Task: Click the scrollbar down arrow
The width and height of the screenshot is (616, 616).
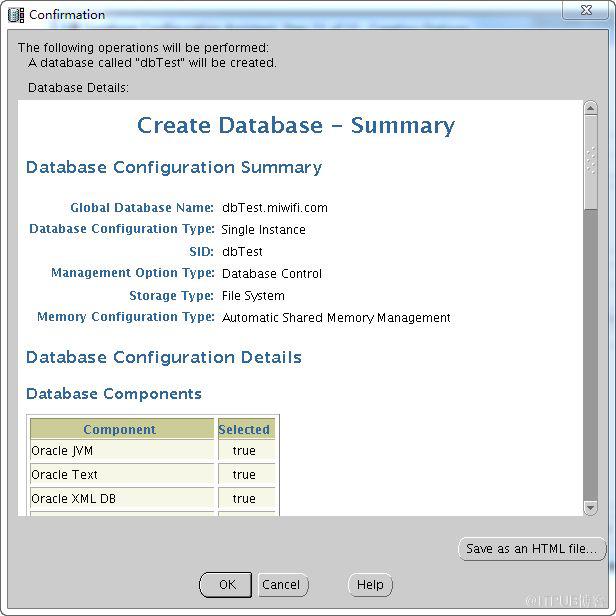Action: 590,508
